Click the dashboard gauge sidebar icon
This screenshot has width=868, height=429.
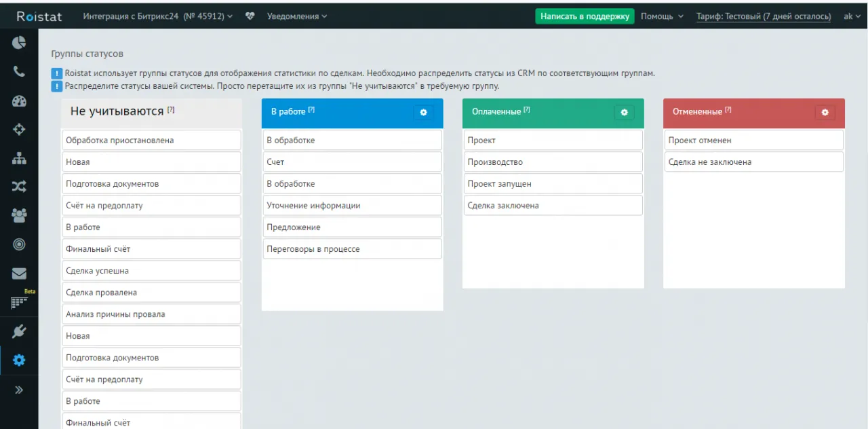pos(19,102)
